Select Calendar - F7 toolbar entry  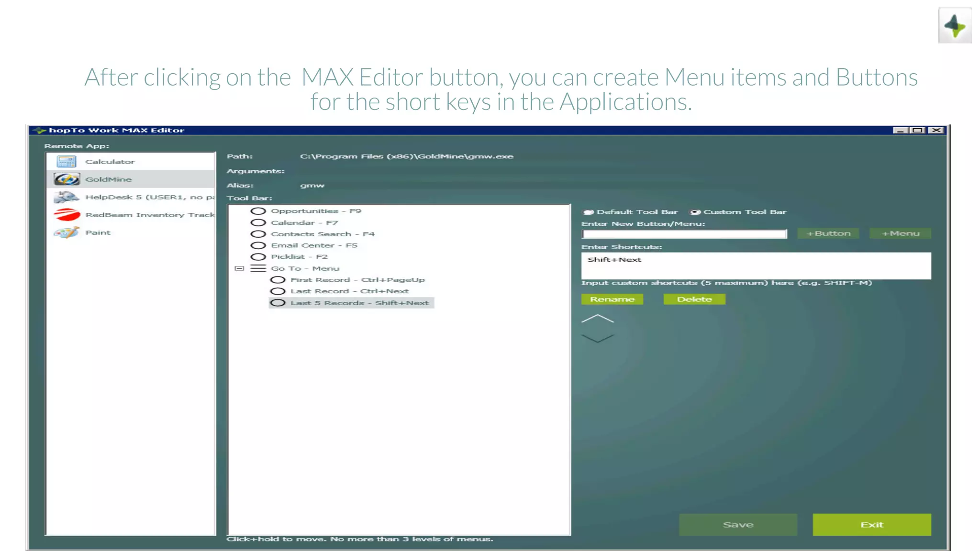click(x=304, y=222)
